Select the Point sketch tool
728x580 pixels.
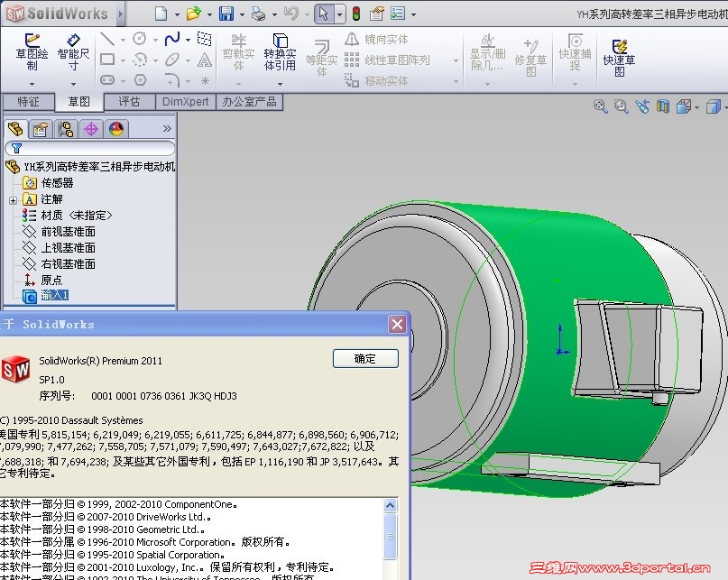pos(205,80)
